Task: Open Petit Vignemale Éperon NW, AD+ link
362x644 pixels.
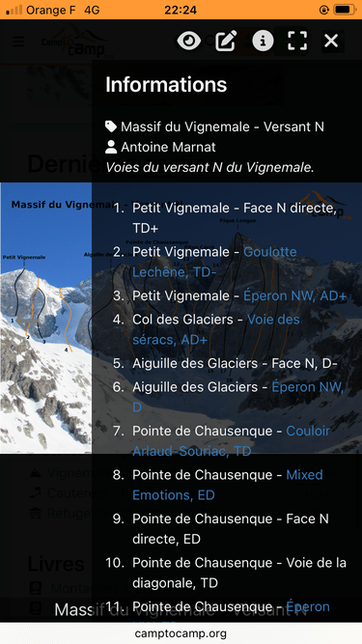Action: [x=295, y=295]
